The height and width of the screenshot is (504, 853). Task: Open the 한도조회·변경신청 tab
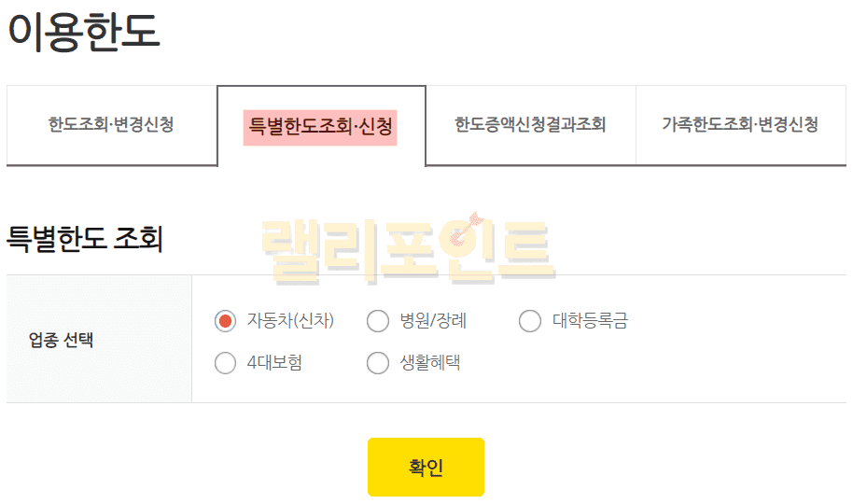pyautogui.click(x=111, y=125)
